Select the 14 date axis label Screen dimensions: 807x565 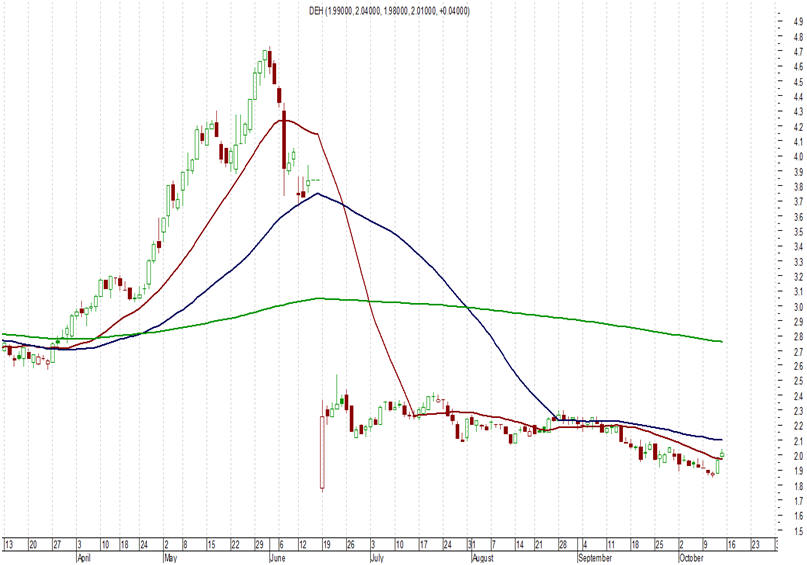tap(520, 544)
